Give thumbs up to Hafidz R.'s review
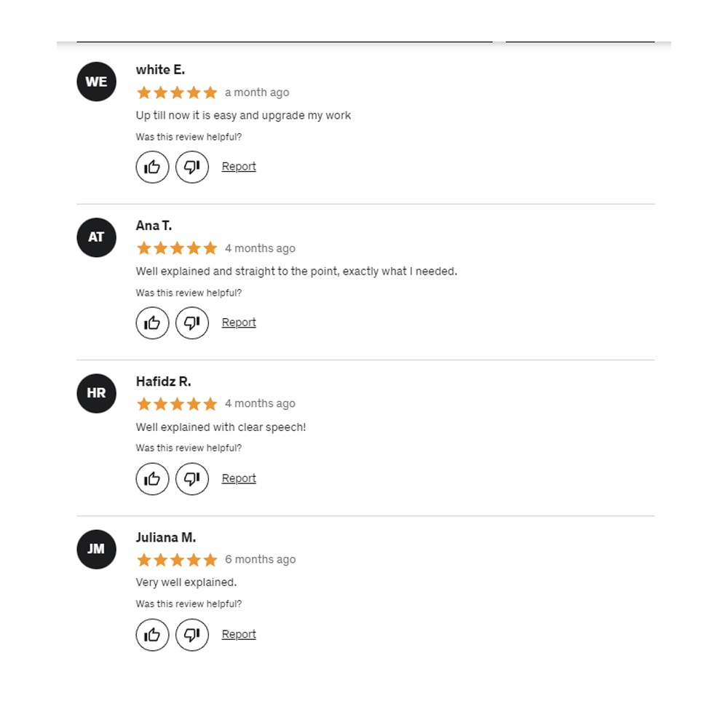Viewport: 728px width, 728px height. (x=152, y=478)
